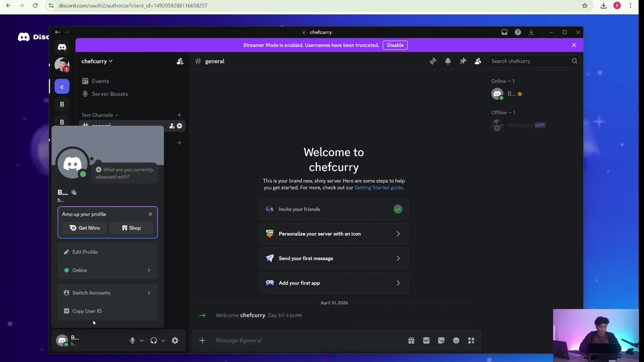
Task: Open the photo avatar server with notification badge
Action: point(62,65)
